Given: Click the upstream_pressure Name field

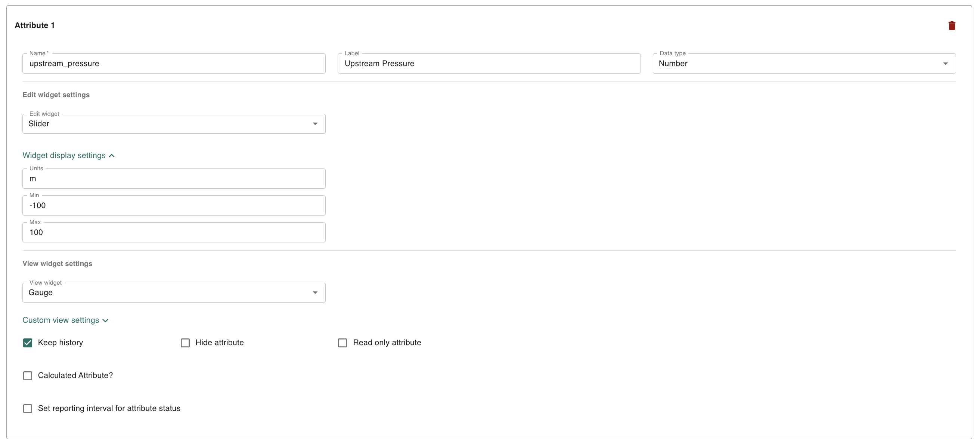Looking at the screenshot, I should (173, 64).
